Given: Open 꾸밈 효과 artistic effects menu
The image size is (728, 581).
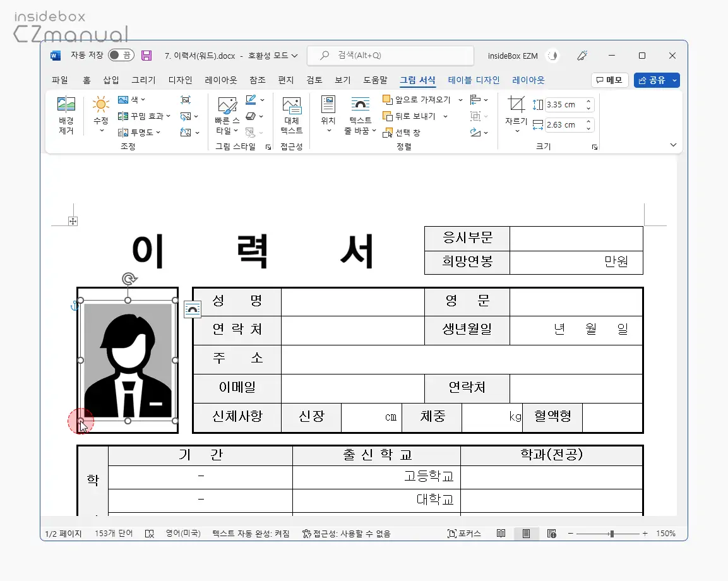Looking at the screenshot, I should (x=144, y=116).
